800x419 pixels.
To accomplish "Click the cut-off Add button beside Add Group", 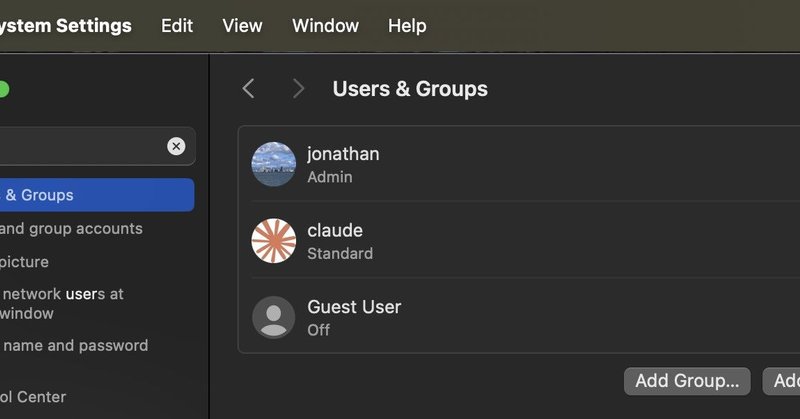I will pyautogui.click(x=781, y=381).
